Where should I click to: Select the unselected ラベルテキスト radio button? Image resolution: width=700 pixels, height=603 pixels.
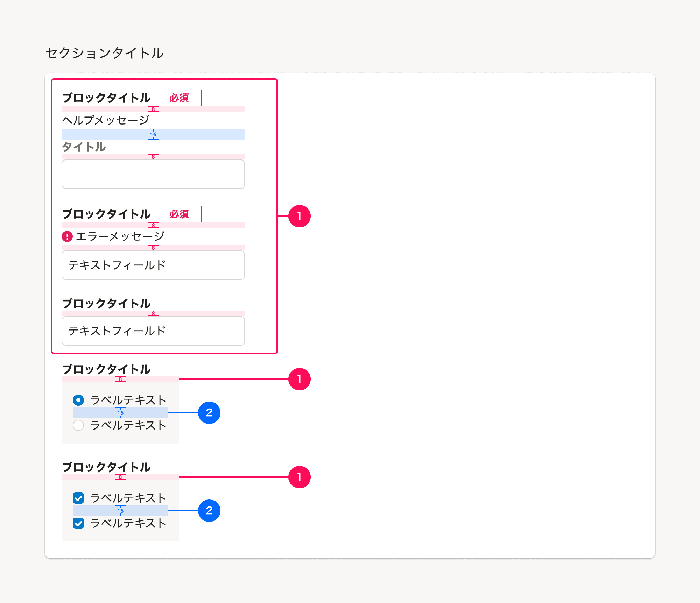tap(79, 425)
